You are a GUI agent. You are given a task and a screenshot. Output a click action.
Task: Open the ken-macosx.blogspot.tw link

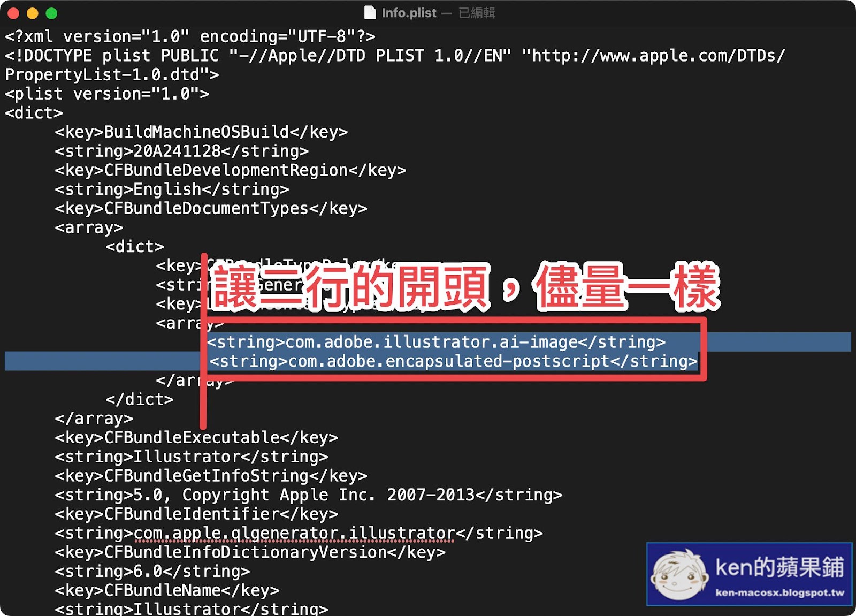pos(779,593)
